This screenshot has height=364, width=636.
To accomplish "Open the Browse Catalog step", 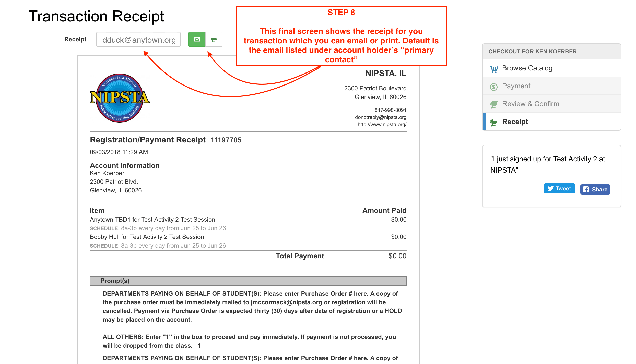I will coord(527,68).
